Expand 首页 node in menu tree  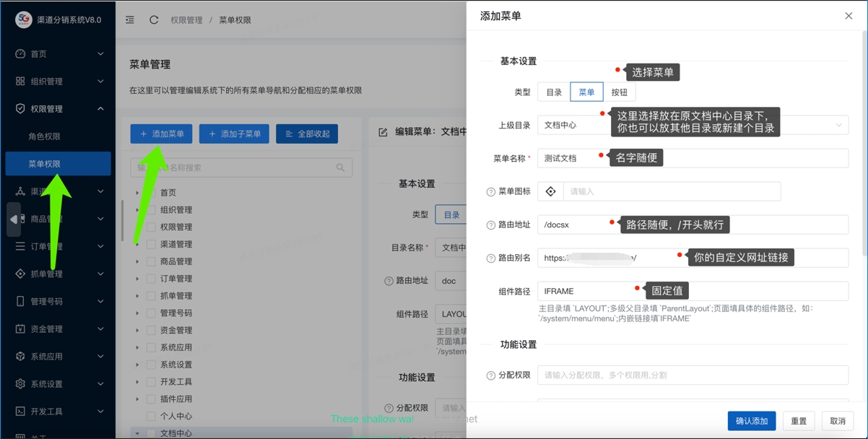point(137,193)
